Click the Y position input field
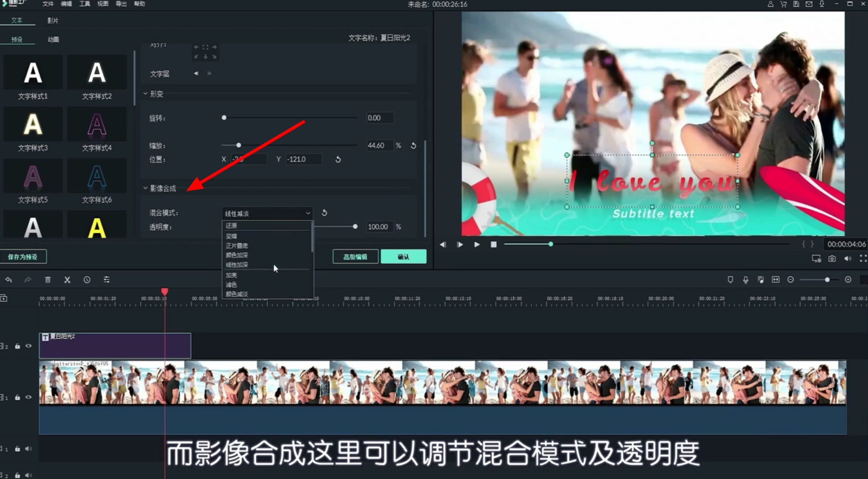 304,159
